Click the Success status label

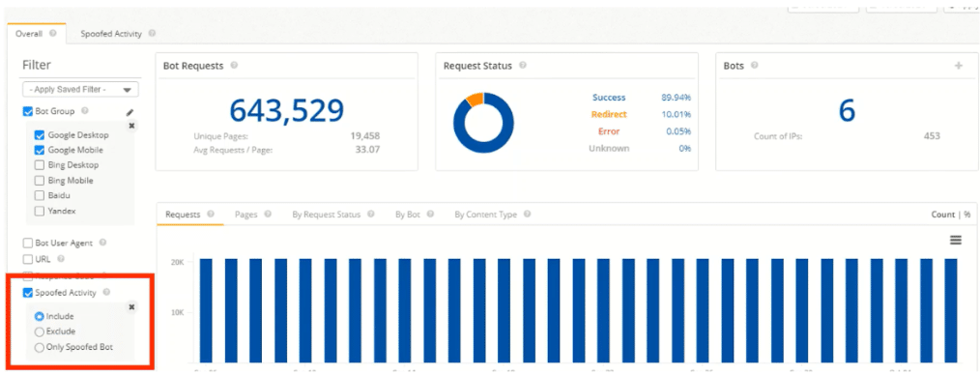(609, 98)
